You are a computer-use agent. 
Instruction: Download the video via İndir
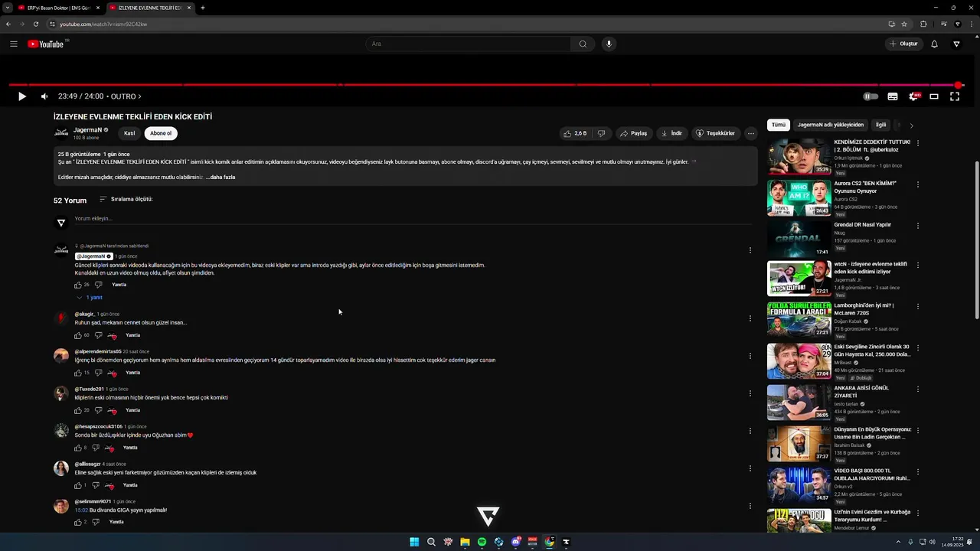(671, 133)
